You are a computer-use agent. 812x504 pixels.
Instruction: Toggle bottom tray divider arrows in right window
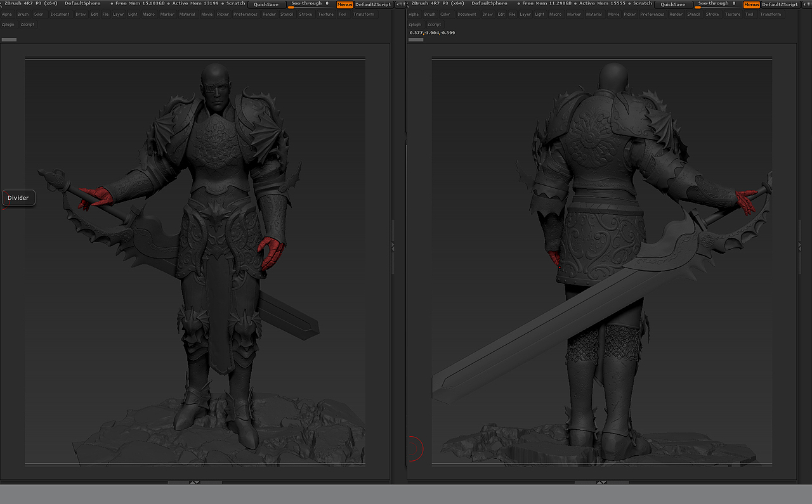(x=601, y=482)
